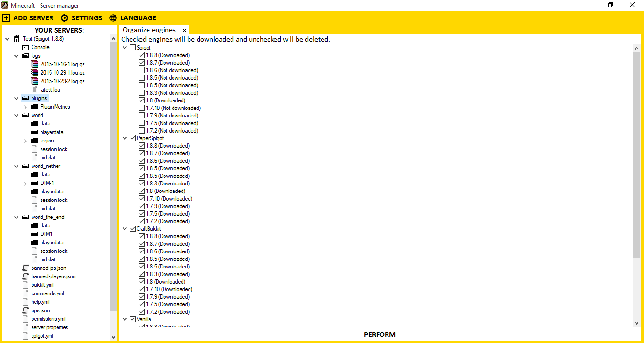Expand the PluginMetrics folder
This screenshot has width=644, height=343.
25,107
